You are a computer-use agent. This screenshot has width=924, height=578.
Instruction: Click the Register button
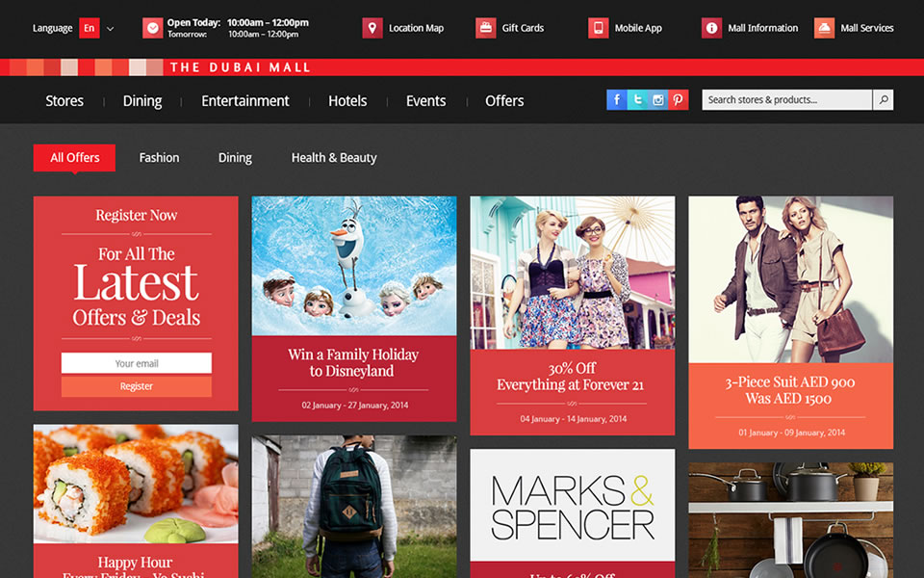[x=136, y=386]
